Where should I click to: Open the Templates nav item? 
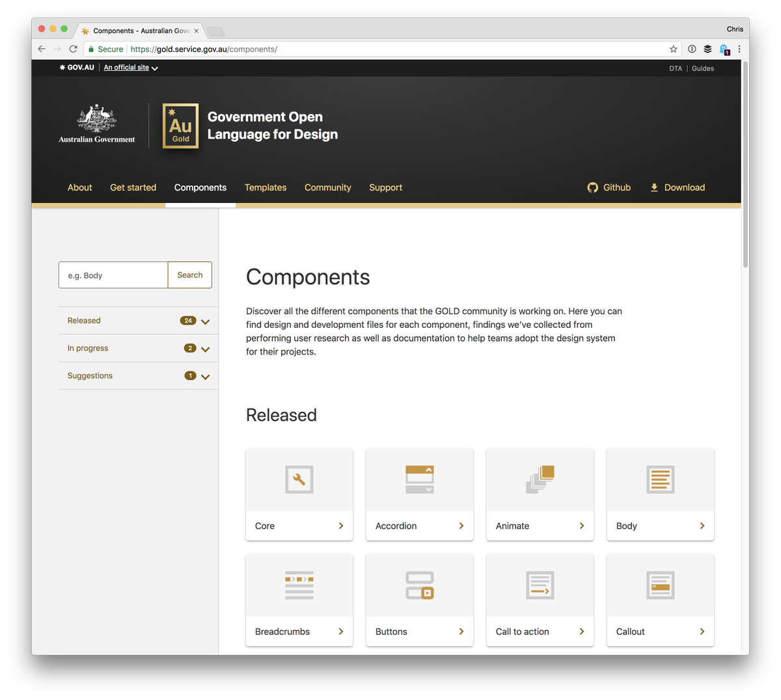coord(266,187)
